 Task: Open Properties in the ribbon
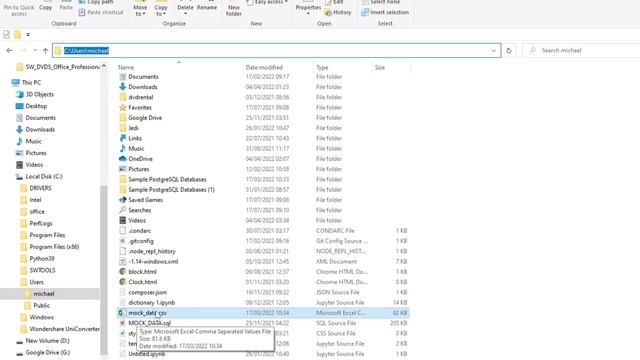pos(308,9)
